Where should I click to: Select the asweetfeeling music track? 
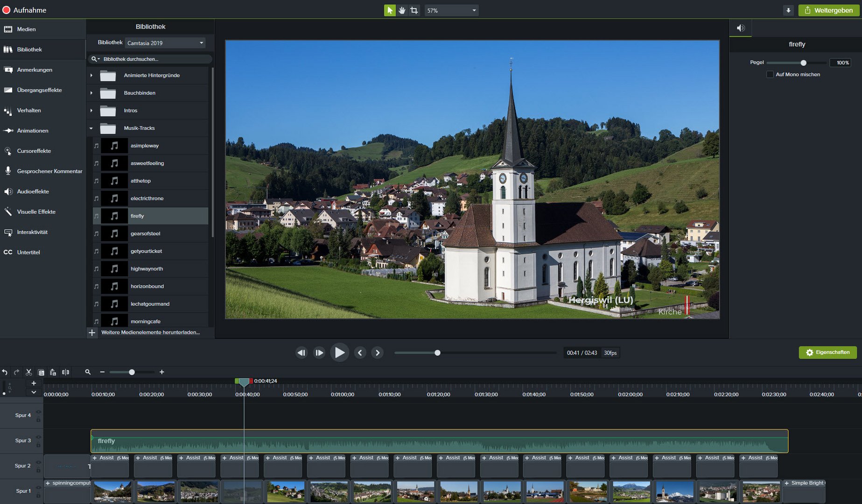150,163
